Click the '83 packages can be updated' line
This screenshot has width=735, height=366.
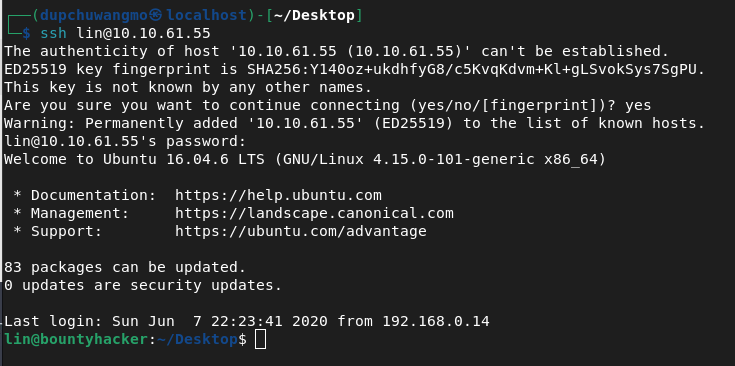(125, 267)
